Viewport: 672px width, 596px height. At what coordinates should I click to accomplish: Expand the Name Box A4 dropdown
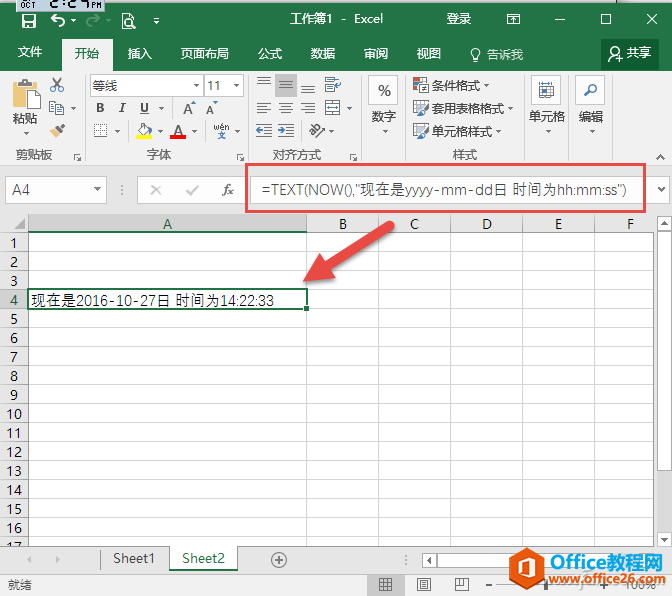pos(98,189)
